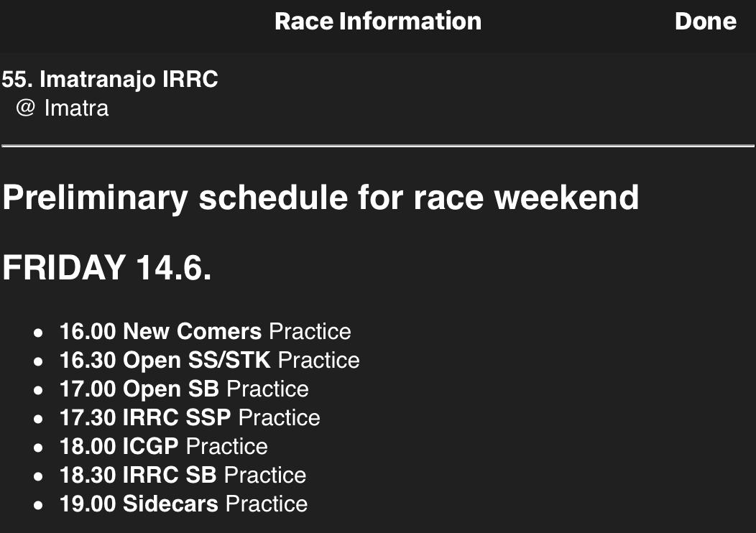Click the @ symbol before Imatra
Screen dimensions: 756x533
(x=26, y=108)
